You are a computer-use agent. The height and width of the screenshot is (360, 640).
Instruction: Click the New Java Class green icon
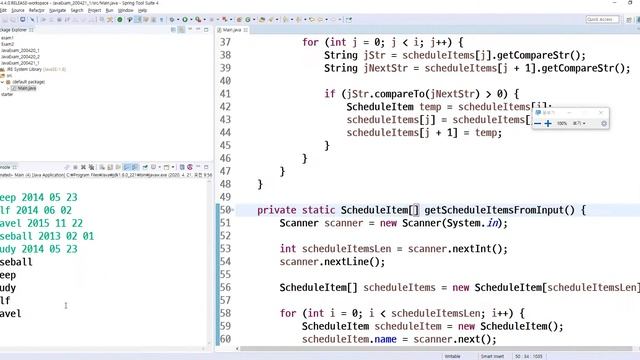[248, 20]
